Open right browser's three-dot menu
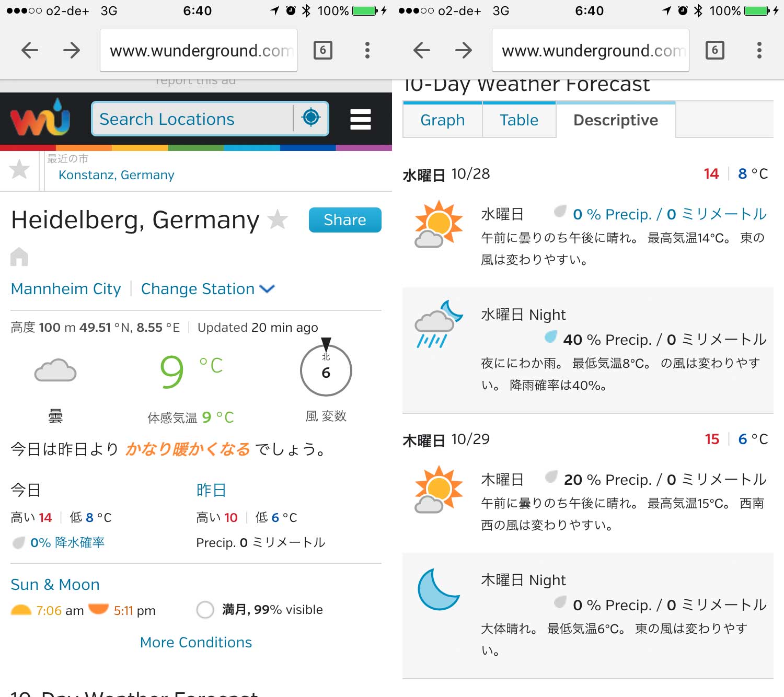 coord(759,50)
